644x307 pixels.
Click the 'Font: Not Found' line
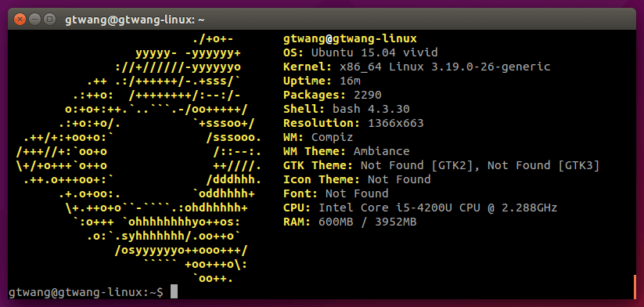click(x=336, y=193)
